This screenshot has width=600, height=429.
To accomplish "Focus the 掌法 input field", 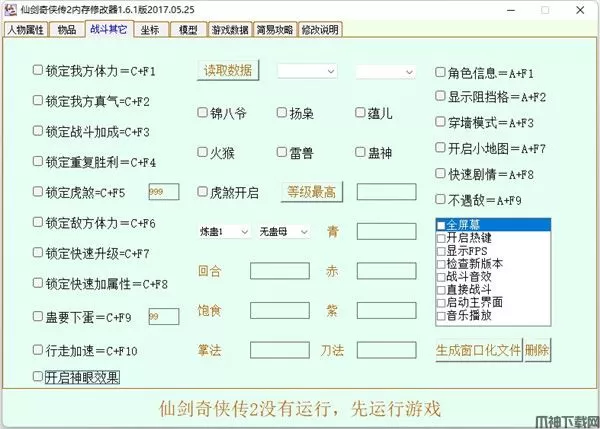I will click(280, 350).
